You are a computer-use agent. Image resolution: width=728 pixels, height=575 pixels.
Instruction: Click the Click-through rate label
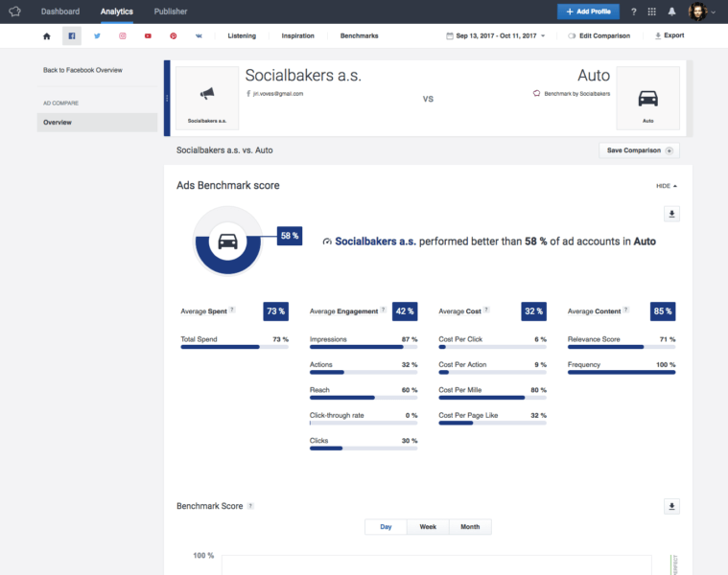[337, 415]
